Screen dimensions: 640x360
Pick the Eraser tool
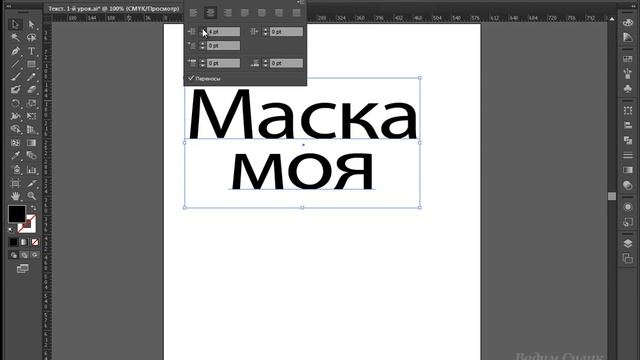pos(31,90)
